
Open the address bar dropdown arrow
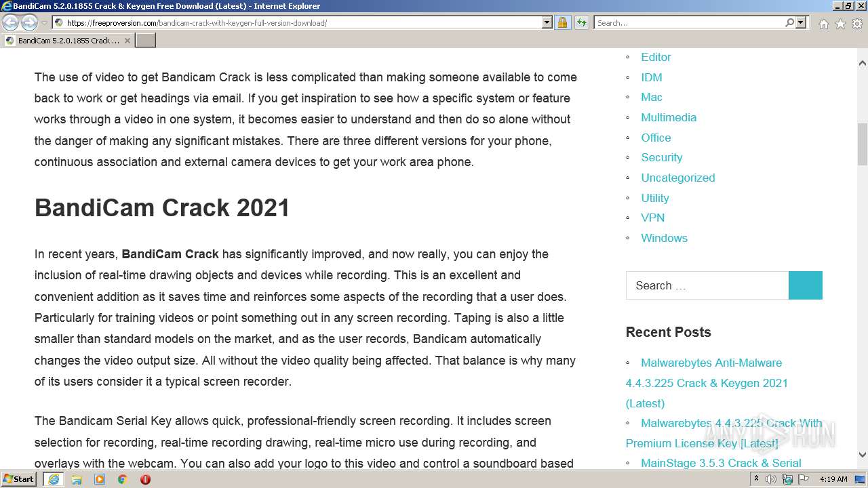click(547, 23)
